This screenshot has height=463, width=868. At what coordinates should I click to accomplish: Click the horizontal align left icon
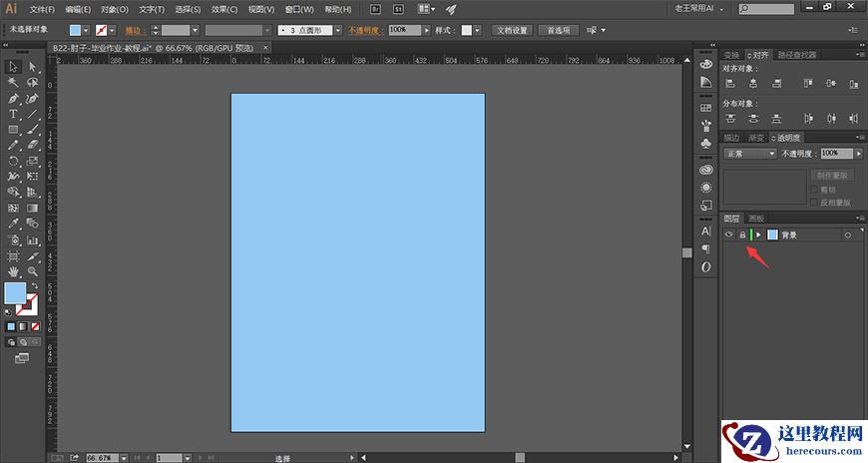click(730, 84)
